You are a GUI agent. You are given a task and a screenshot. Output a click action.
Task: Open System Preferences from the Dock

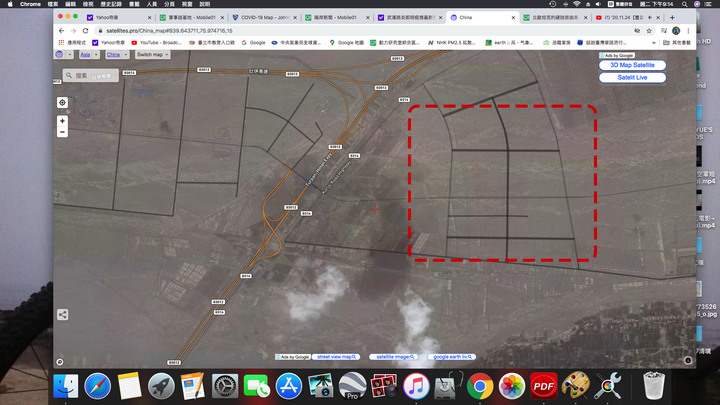[x=225, y=386]
